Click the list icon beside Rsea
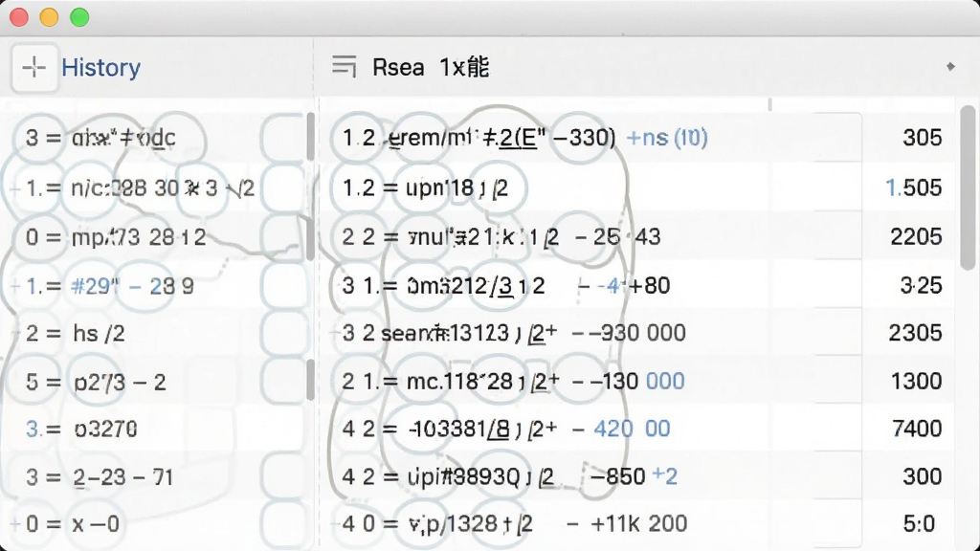980x551 pixels. 344,66
